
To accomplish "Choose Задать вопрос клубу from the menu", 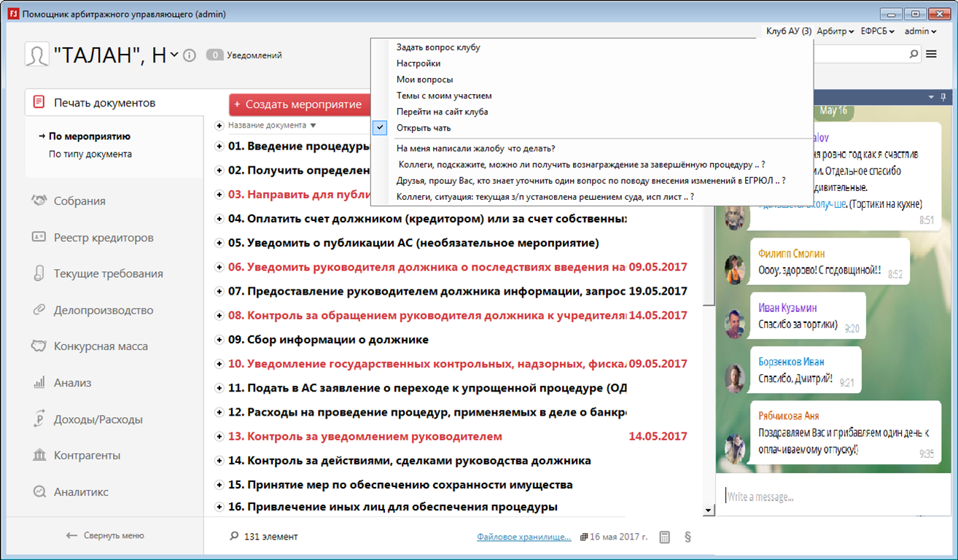I will click(x=438, y=47).
